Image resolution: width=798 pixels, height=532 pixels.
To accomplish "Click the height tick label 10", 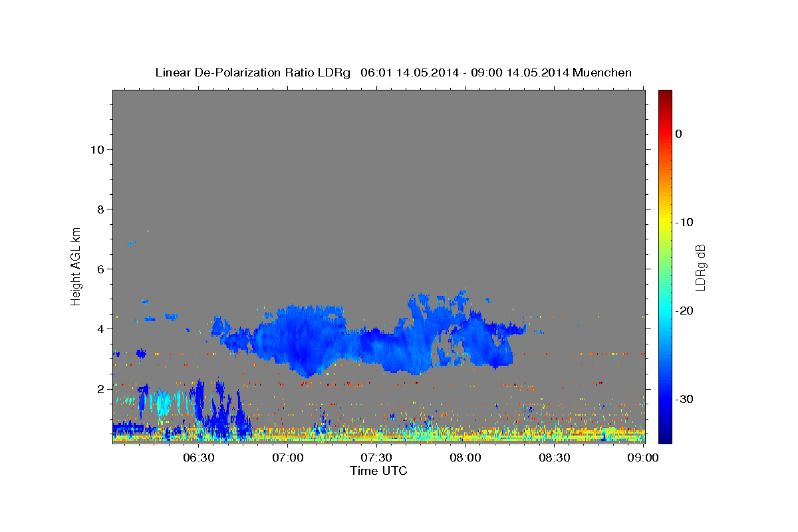I will click(x=97, y=149).
